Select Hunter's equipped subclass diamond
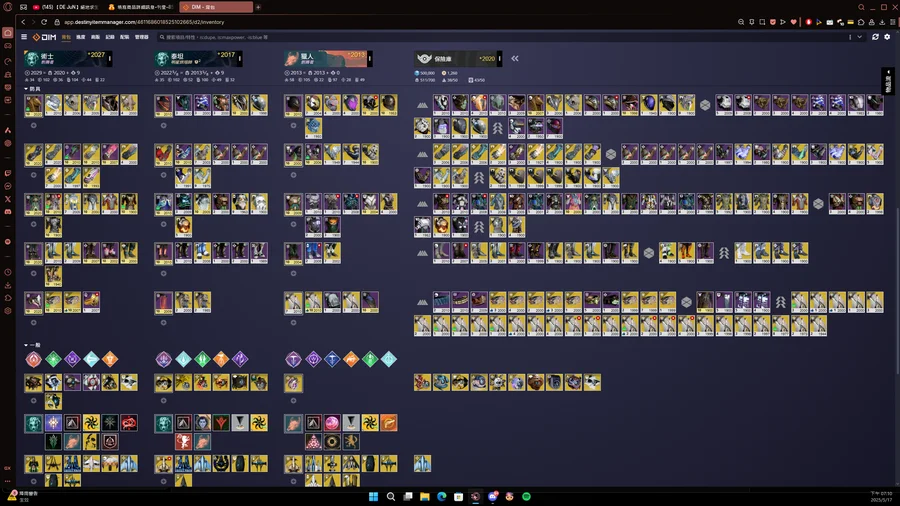Image resolution: width=900 pixels, height=506 pixels. point(293,359)
